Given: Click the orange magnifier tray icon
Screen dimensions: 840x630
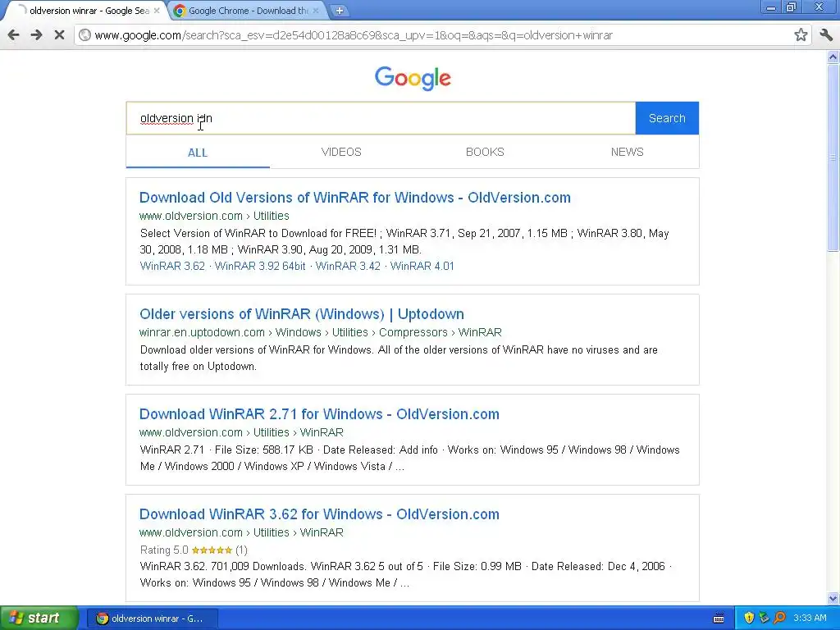Looking at the screenshot, I should [x=779, y=619].
